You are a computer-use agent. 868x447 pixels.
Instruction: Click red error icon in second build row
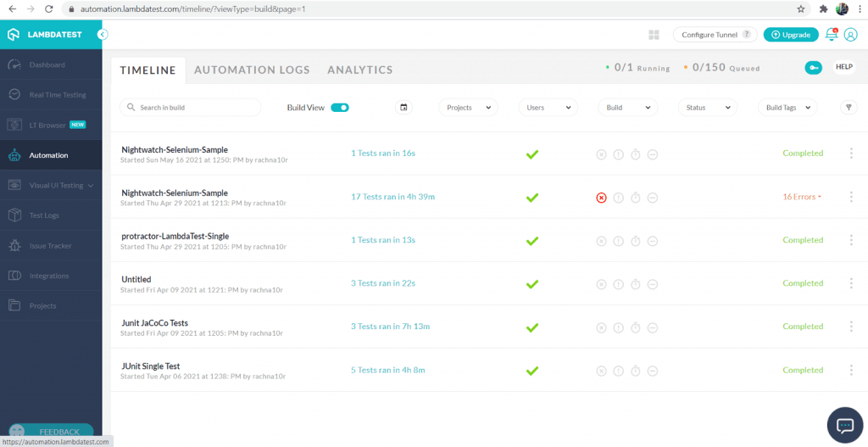601,198
